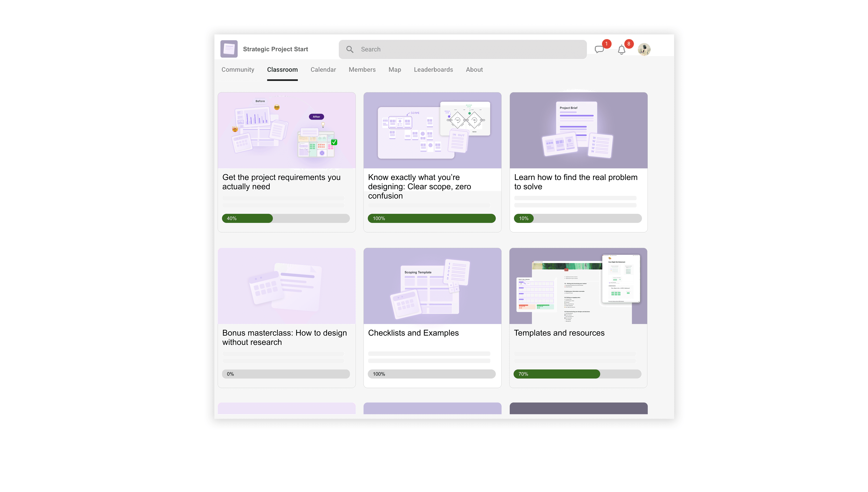Viewport: 868px width, 492px height.
Task: Open the 'Get the project requirements' course thumbnail
Action: coord(287,130)
